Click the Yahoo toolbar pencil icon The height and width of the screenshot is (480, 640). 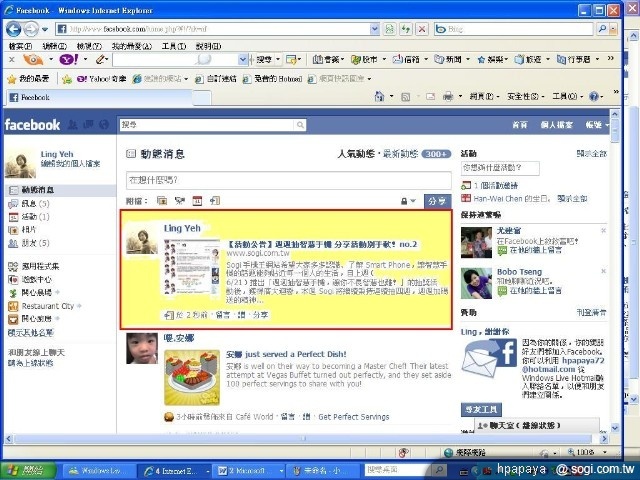tap(100, 60)
